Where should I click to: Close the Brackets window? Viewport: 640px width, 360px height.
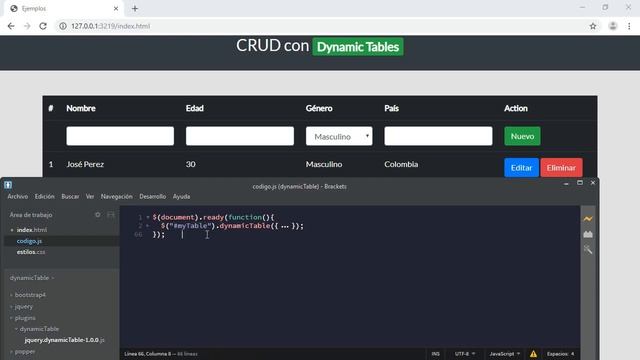pos(593,183)
